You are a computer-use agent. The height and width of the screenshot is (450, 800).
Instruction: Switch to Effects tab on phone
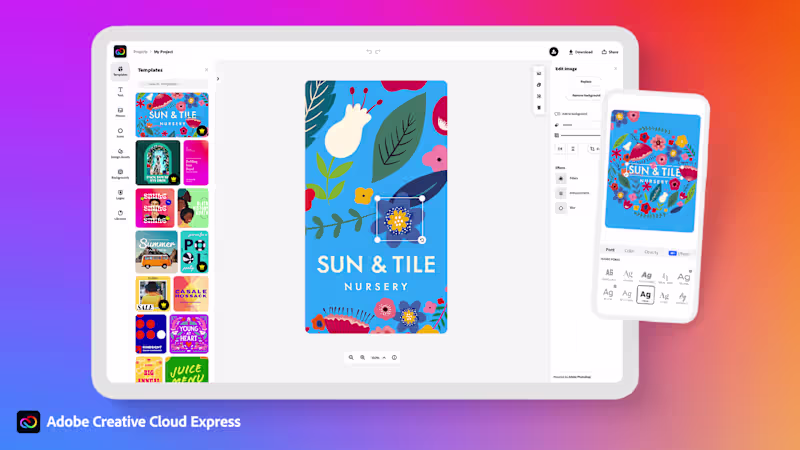(680, 254)
